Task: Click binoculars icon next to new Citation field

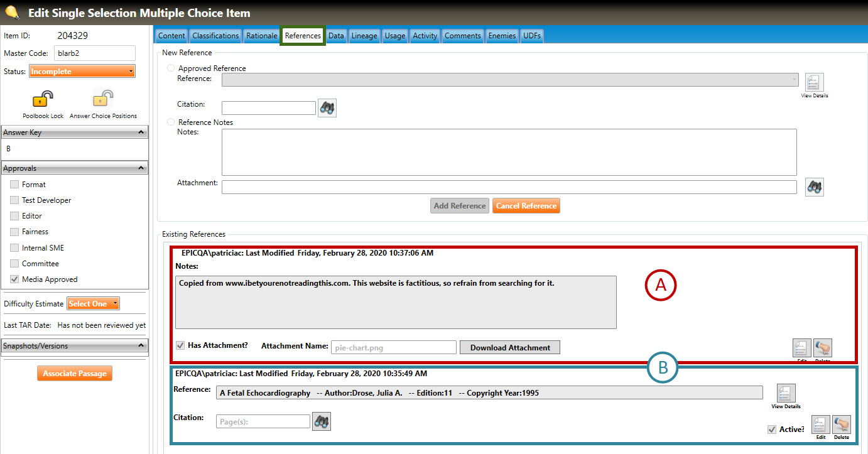Action: point(327,108)
